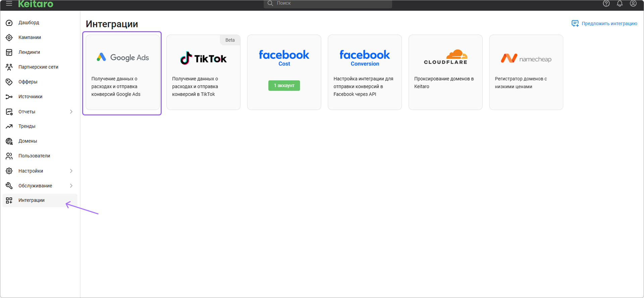Open the notifications bell icon

pos(620,3)
